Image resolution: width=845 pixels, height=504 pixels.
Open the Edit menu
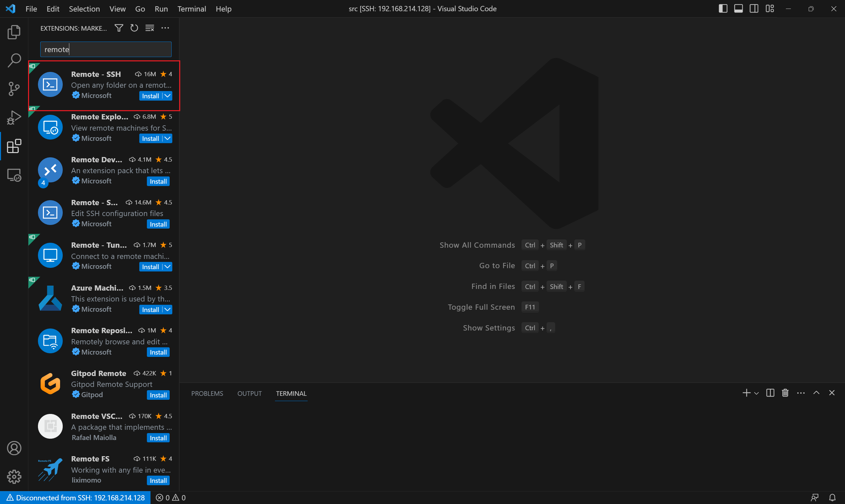click(x=53, y=9)
